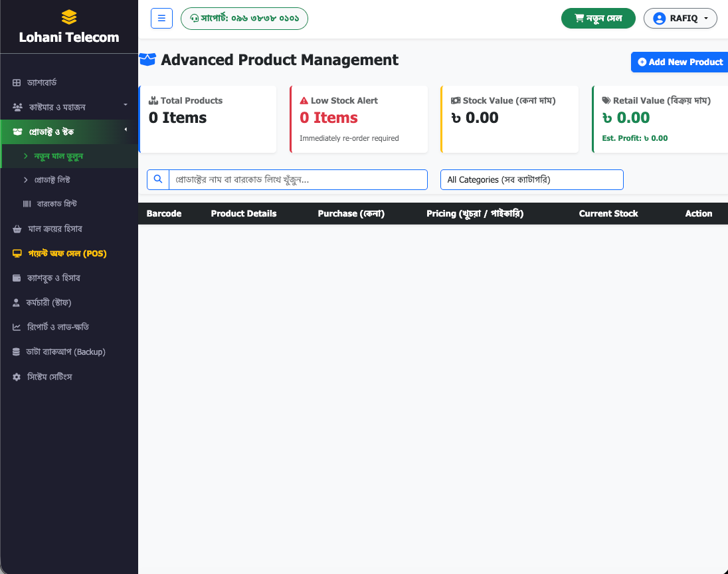The width and height of the screenshot is (728, 574).
Task: Click the বারকোড প্রিন্ট barcode icon
Action: coord(27,203)
